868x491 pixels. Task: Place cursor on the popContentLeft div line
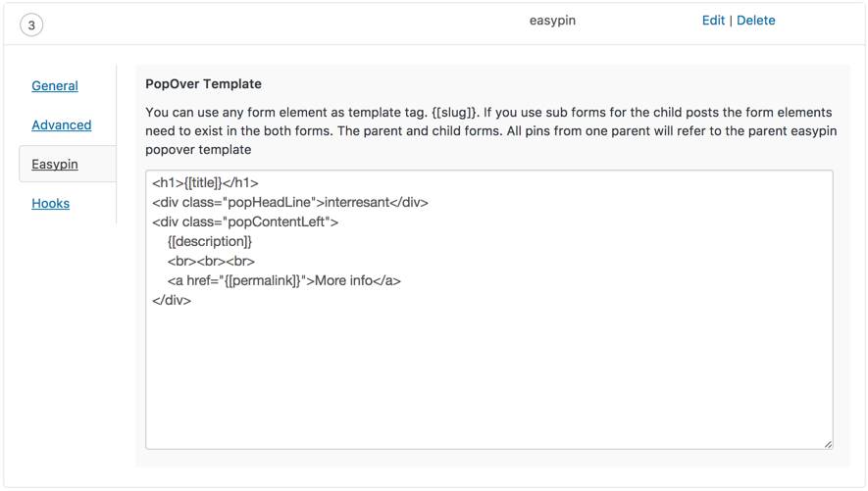(245, 221)
